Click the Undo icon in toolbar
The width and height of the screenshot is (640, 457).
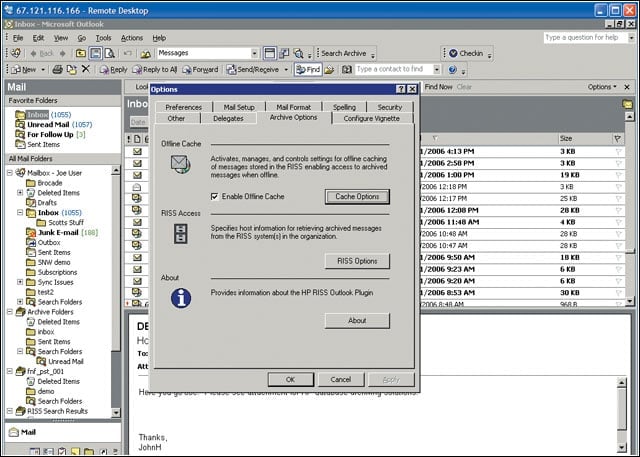[x=127, y=53]
